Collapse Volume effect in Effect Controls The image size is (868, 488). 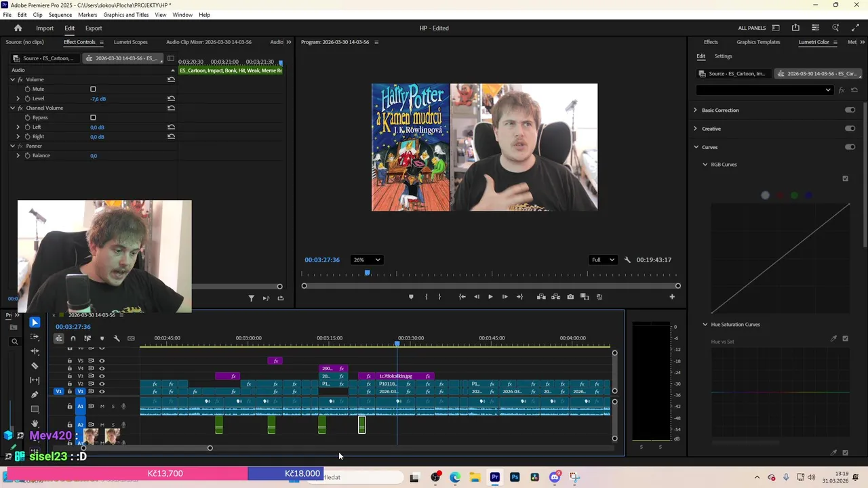(x=12, y=79)
